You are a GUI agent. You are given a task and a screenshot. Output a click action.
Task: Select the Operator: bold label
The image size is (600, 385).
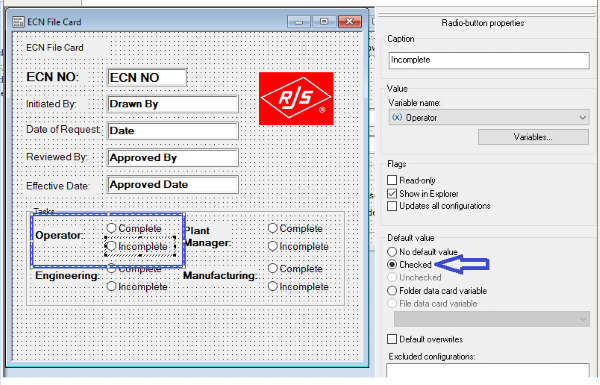60,235
